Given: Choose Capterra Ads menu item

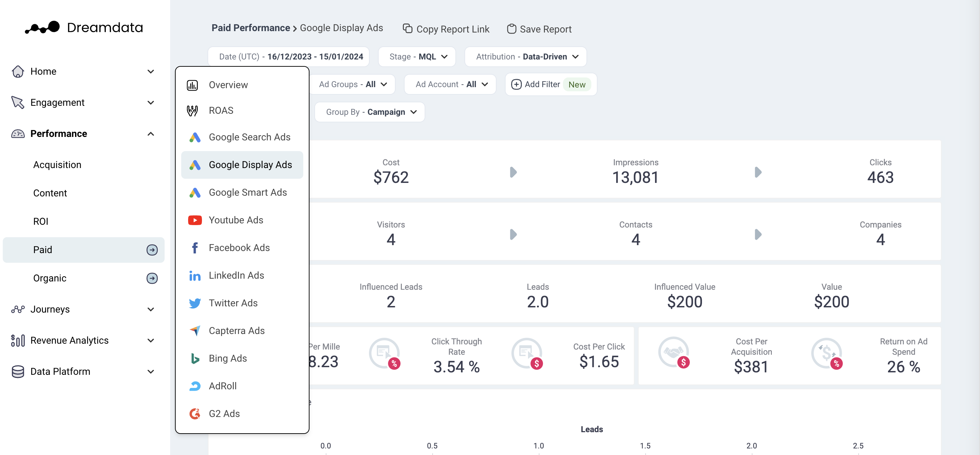Looking at the screenshot, I should [x=242, y=331].
